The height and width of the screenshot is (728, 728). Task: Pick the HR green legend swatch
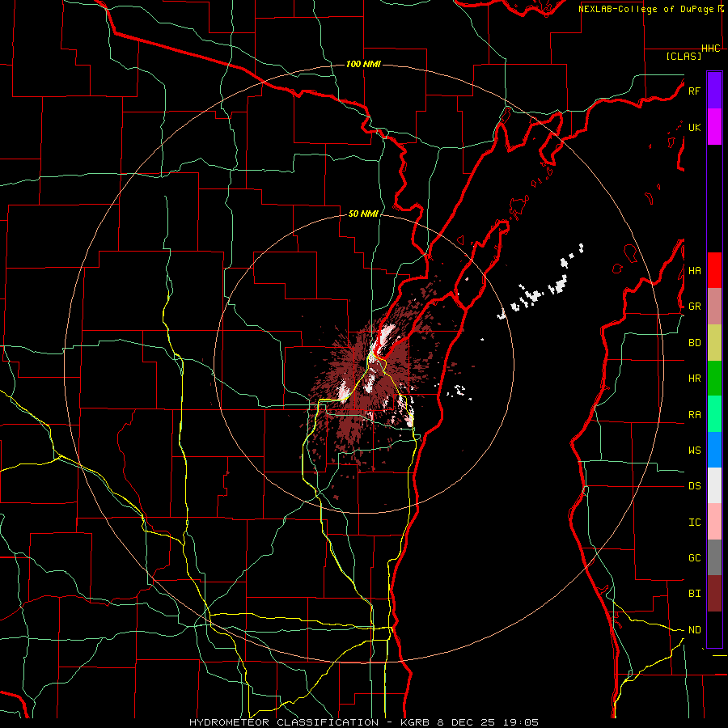click(714, 378)
